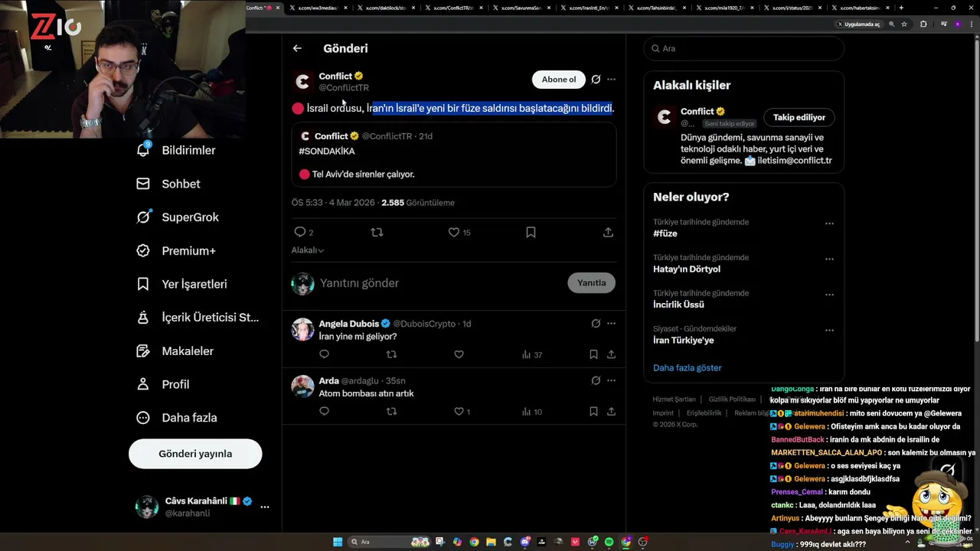980x551 pixels.
Task: Open Yer İşaretleri bookmarks
Action: tap(181, 284)
